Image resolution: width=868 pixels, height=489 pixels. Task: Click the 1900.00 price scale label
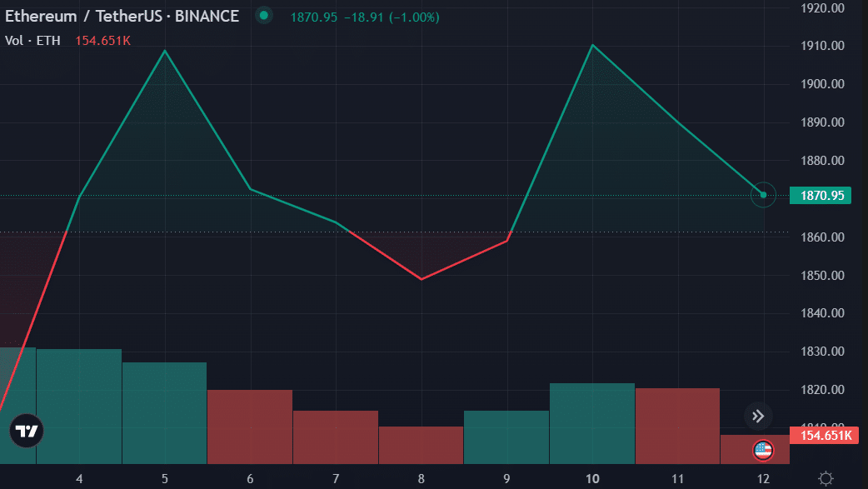coord(823,84)
